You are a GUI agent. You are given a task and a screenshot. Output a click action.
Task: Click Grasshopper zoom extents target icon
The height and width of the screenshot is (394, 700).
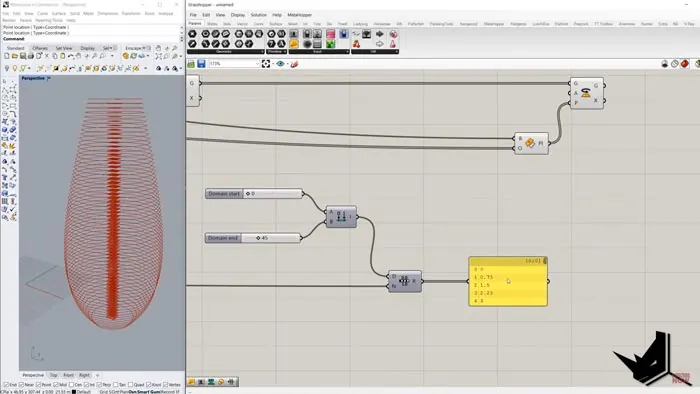266,64
